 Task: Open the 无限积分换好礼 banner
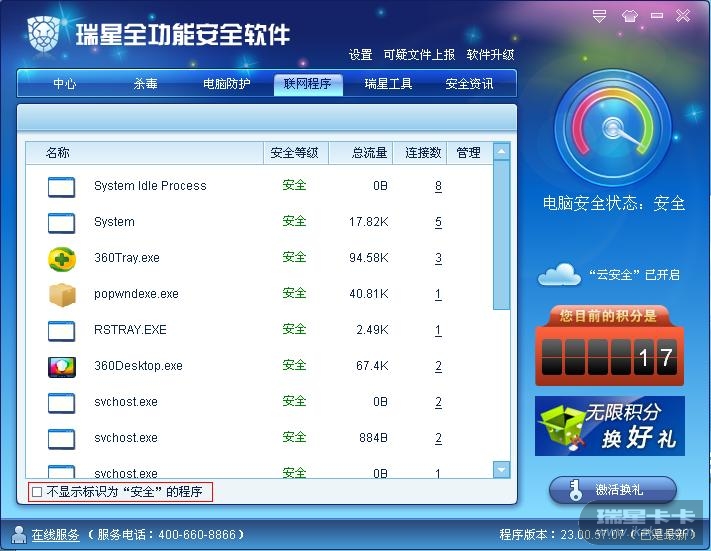click(x=610, y=426)
